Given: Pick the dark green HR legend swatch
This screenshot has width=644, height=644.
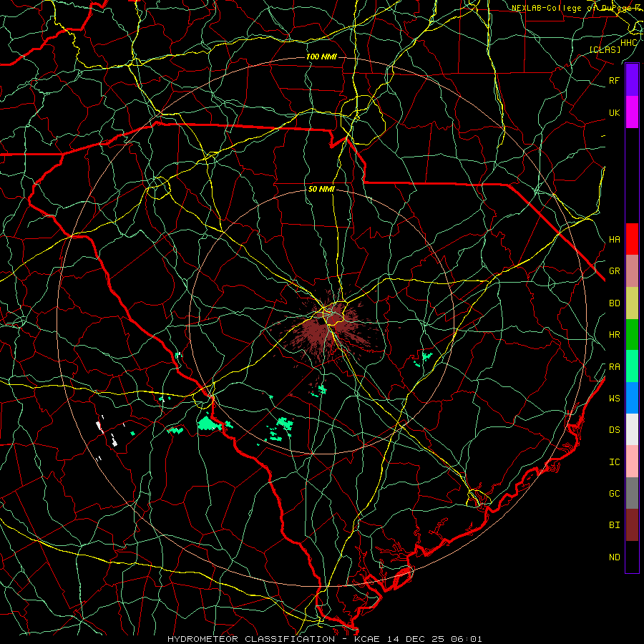Looking at the screenshot, I should (632, 335).
